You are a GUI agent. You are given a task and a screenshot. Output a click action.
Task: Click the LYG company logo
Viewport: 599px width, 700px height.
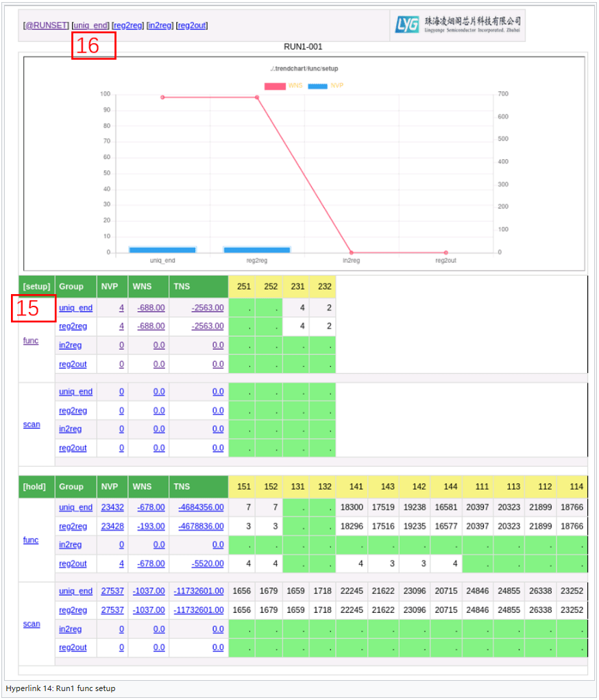click(457, 25)
